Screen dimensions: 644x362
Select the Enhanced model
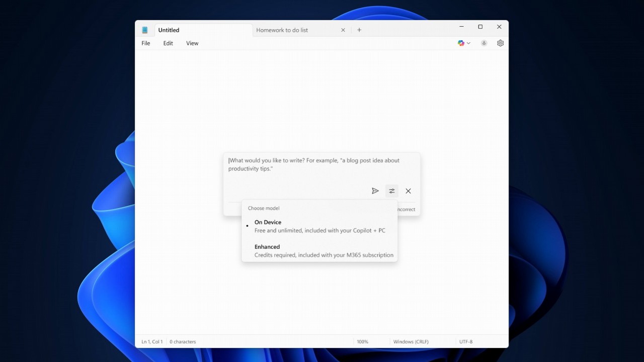coord(267,247)
